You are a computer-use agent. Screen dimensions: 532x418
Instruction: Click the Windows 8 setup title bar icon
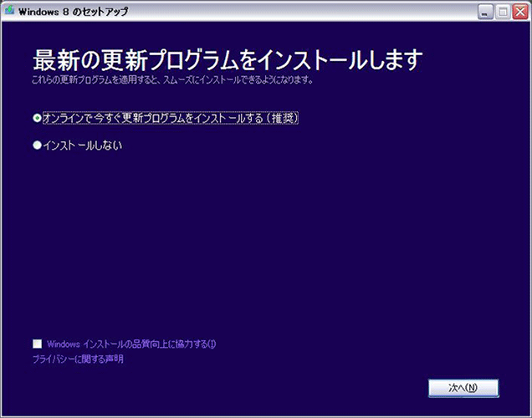pyautogui.click(x=9, y=11)
